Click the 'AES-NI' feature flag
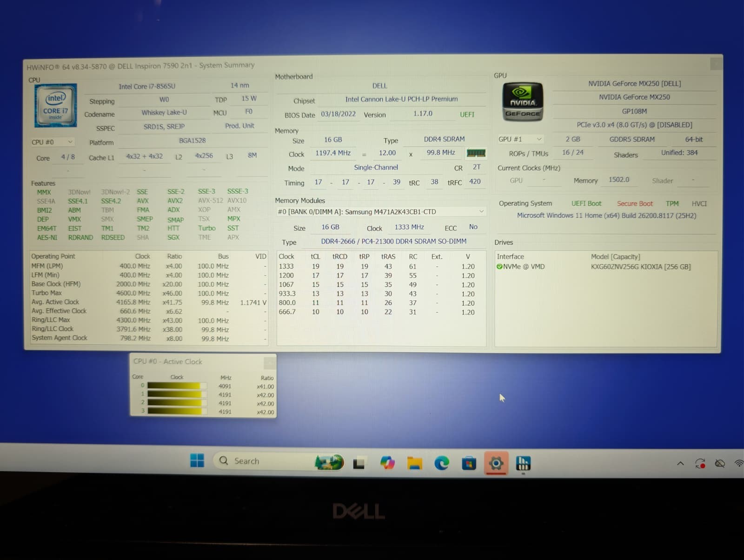 tap(47, 237)
